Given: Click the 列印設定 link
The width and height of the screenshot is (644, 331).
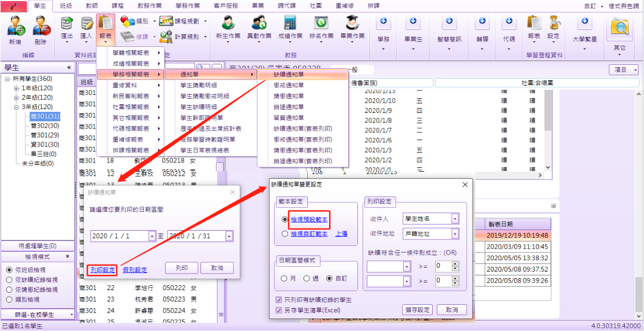Looking at the screenshot, I should coord(103,270).
